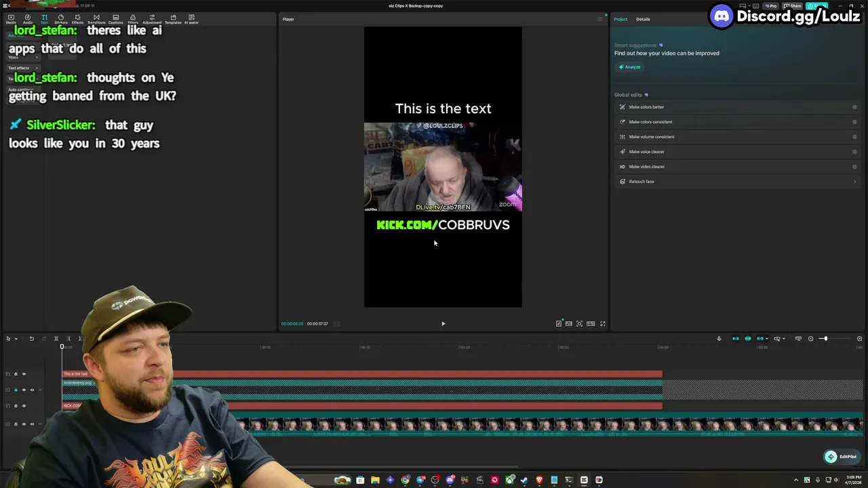The image size is (868, 488).
Task: Select the main video filmstrip clip
Action: click(x=549, y=426)
